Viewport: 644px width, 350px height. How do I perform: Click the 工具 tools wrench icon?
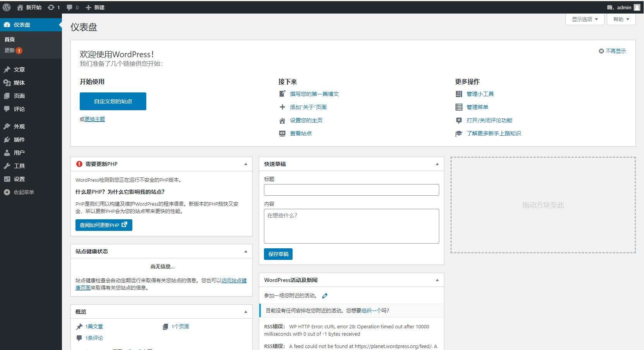pos(7,166)
